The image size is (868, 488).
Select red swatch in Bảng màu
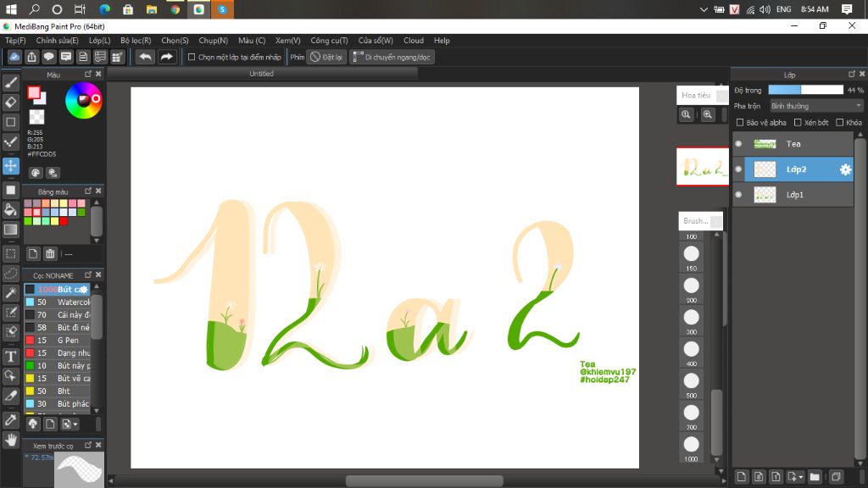pyautogui.click(x=64, y=221)
